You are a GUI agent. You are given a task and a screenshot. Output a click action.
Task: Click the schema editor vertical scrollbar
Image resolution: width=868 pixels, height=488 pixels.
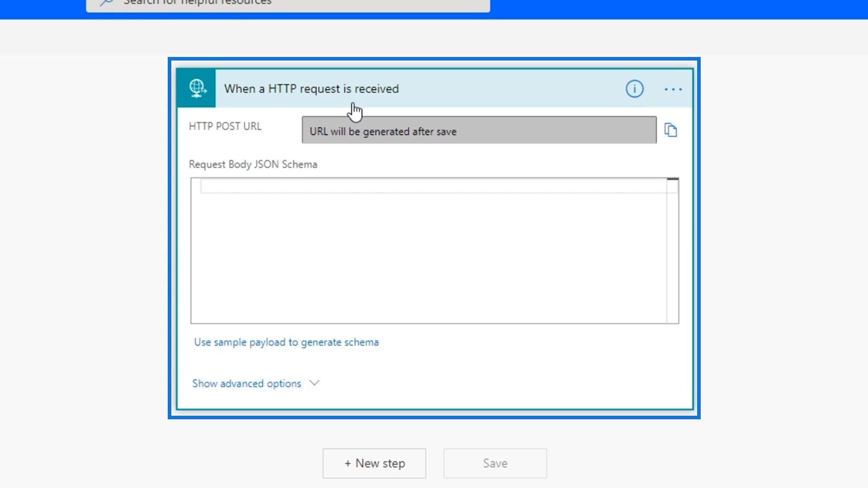pyautogui.click(x=672, y=251)
